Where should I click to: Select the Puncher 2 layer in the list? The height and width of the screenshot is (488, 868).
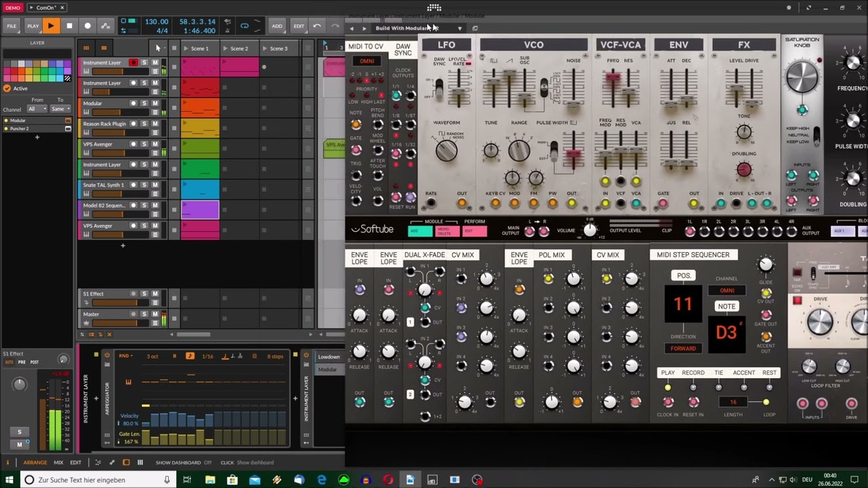point(37,128)
